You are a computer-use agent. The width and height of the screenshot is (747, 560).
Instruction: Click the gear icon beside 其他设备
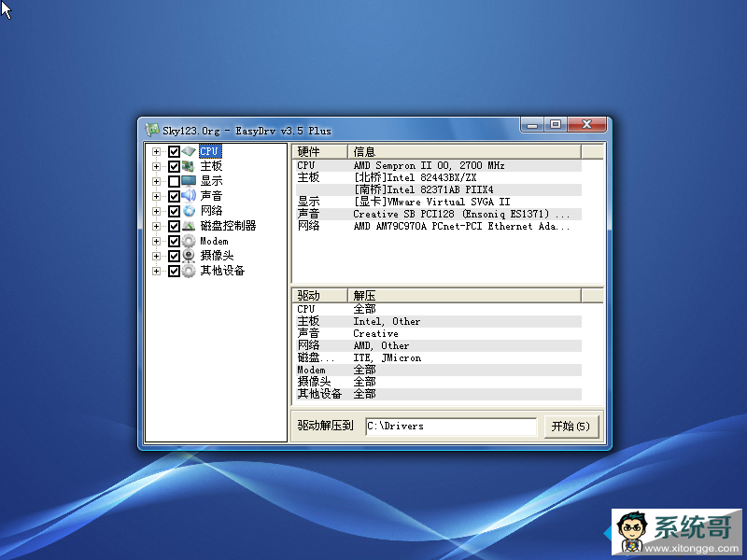[x=189, y=271]
